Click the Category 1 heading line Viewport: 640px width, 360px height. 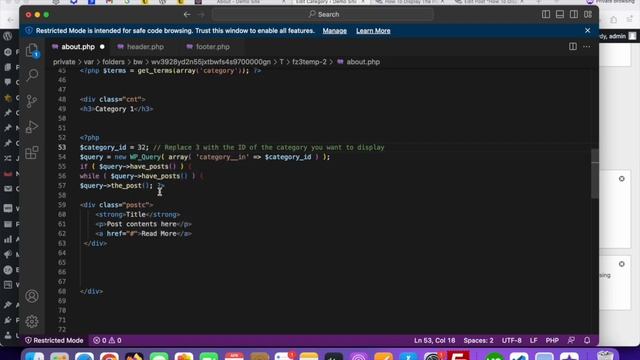point(117,109)
